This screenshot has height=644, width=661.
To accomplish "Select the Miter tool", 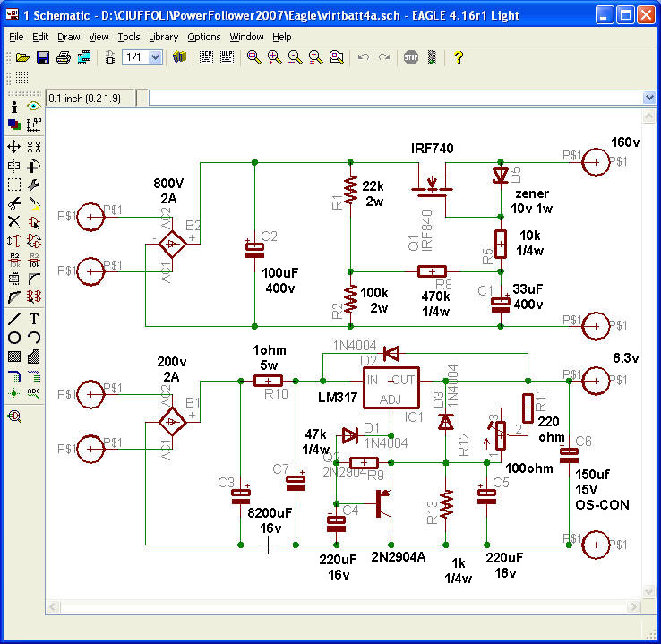I will click(34, 279).
